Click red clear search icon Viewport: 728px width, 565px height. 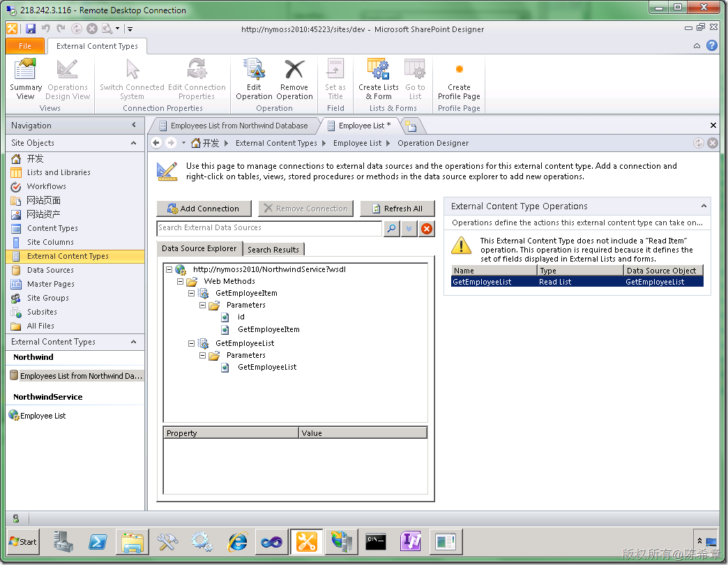427,228
